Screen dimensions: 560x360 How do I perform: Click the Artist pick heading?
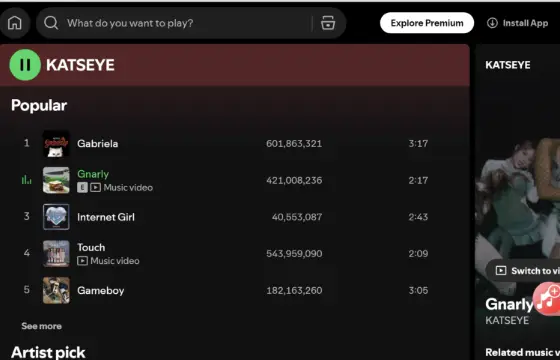48,352
